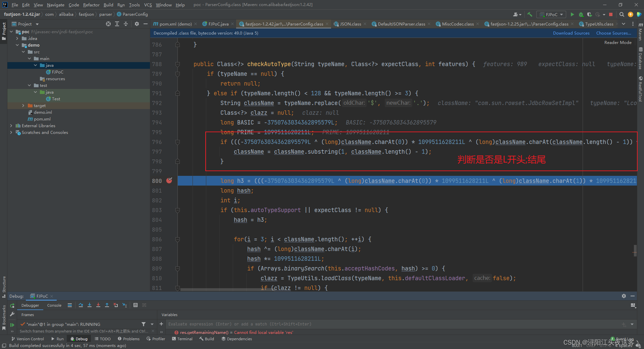
Task: Open Version Control tool window
Action: [x=28, y=339]
